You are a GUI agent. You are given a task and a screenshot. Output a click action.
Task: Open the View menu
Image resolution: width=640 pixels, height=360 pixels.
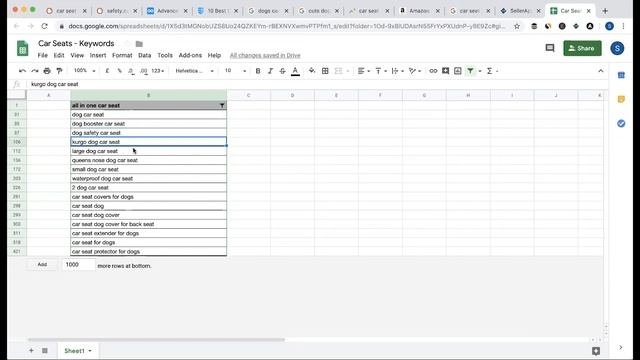point(77,55)
